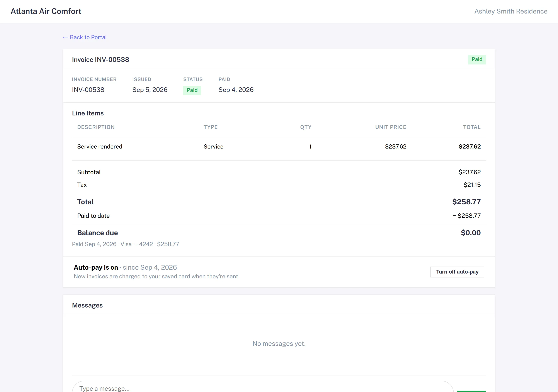The height and width of the screenshot is (392, 558).
Task: Click the green Paid badge in the invoice header
Action: coord(477,59)
